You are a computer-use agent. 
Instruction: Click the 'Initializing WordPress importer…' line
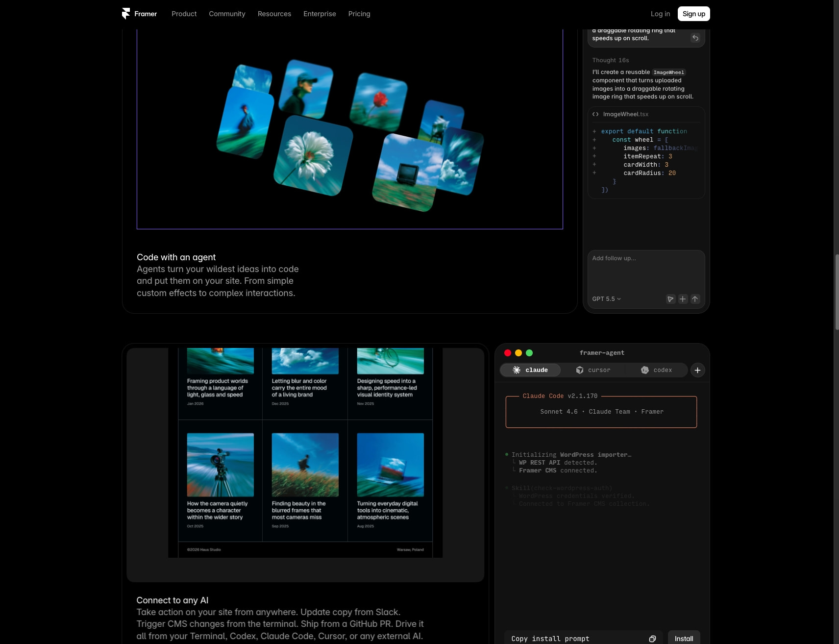[x=571, y=455]
